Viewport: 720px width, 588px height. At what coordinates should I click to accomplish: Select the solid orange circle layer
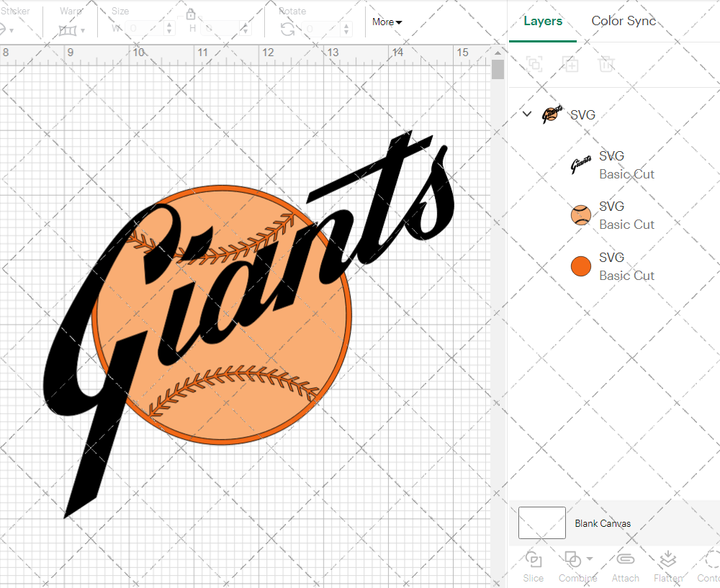(612, 266)
